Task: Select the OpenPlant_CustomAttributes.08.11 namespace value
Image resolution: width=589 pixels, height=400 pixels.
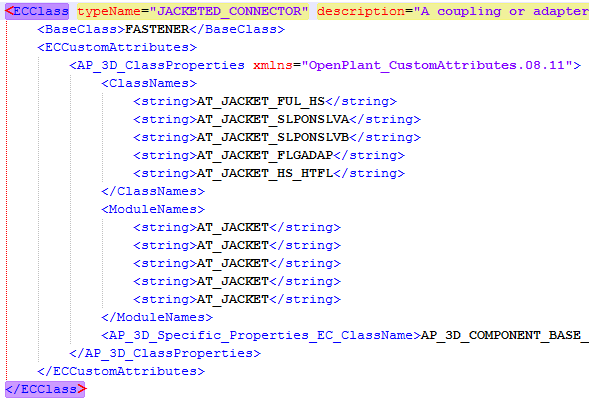Action: tap(437, 65)
